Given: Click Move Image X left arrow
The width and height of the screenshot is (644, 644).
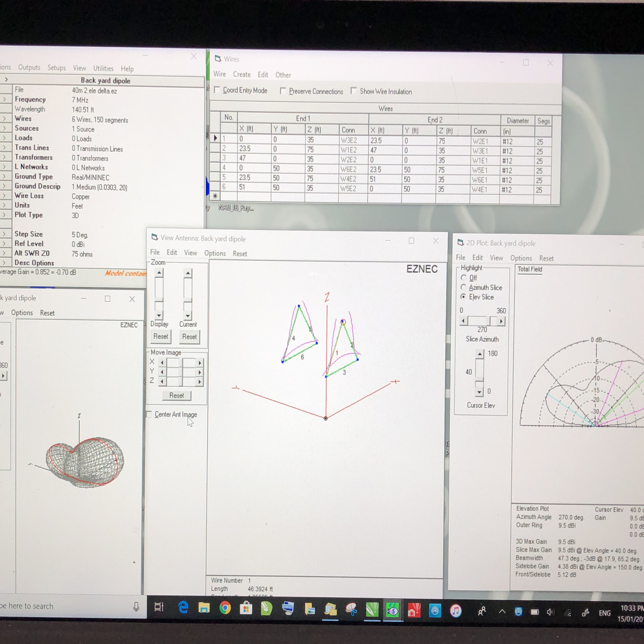Looking at the screenshot, I should click(162, 362).
